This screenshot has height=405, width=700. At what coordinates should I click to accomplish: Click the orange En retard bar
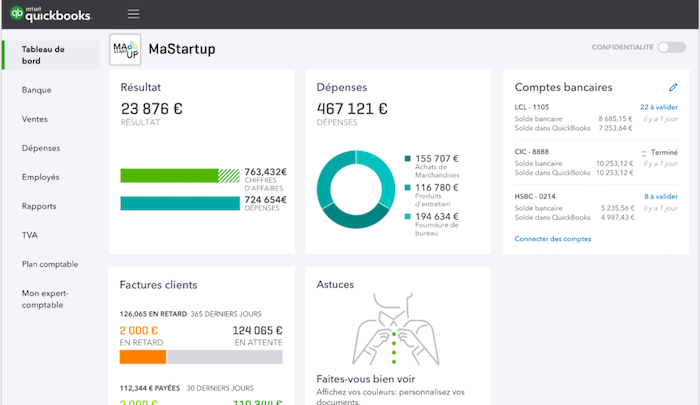(x=143, y=357)
